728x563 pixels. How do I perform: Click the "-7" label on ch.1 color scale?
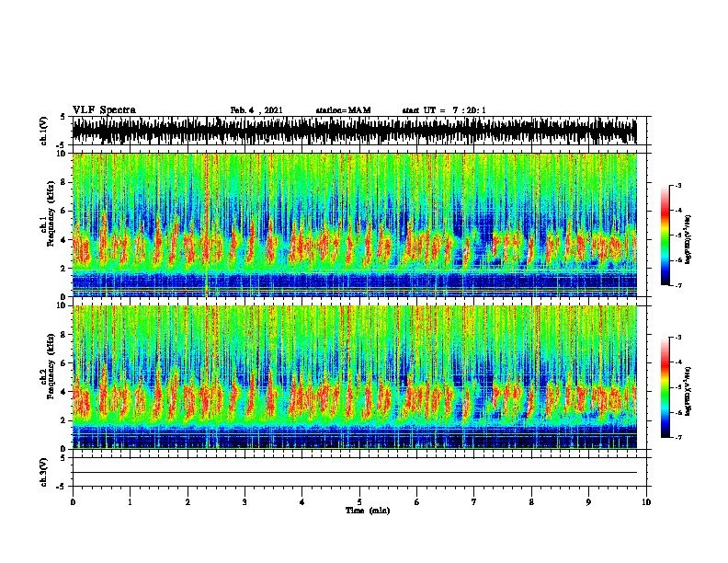(x=677, y=285)
